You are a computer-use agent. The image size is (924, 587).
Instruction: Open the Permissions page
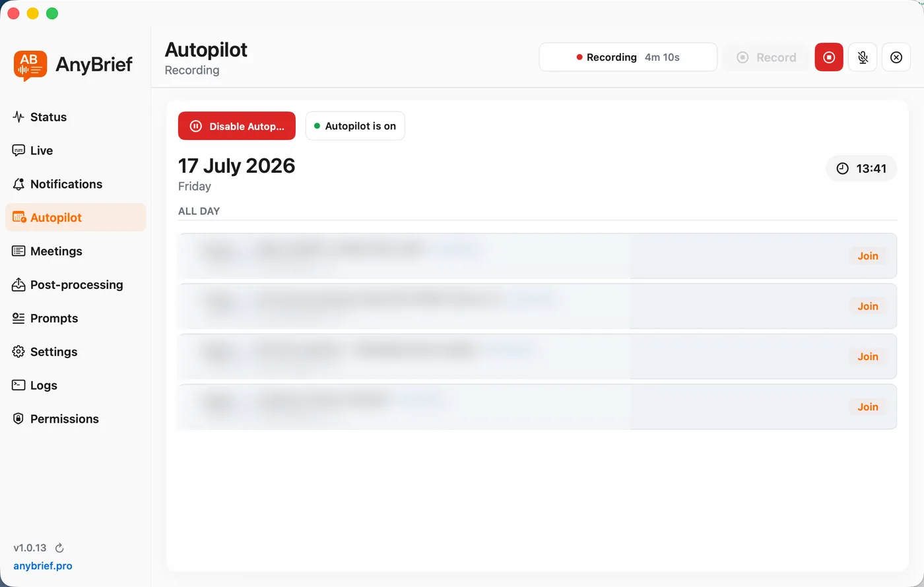75,419
